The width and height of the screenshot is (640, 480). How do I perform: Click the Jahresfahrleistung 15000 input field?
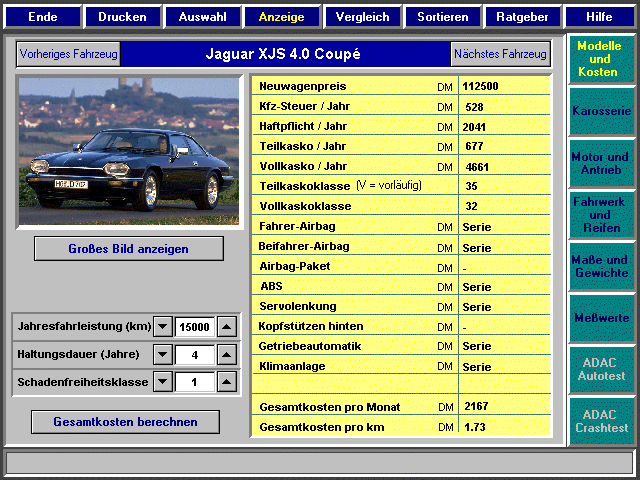pos(195,326)
